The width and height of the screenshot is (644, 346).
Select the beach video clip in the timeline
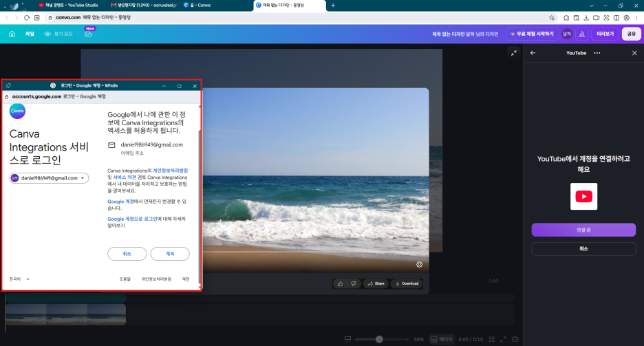point(66,314)
